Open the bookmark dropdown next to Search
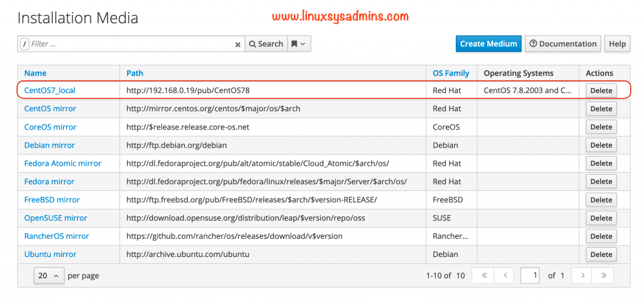 tap(298, 44)
